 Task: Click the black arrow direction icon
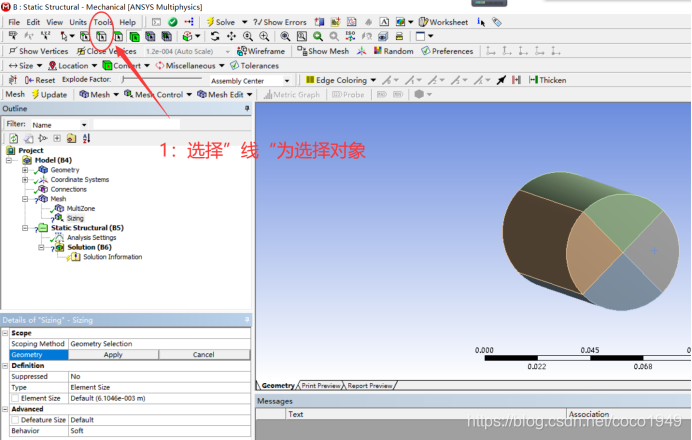(x=501, y=80)
